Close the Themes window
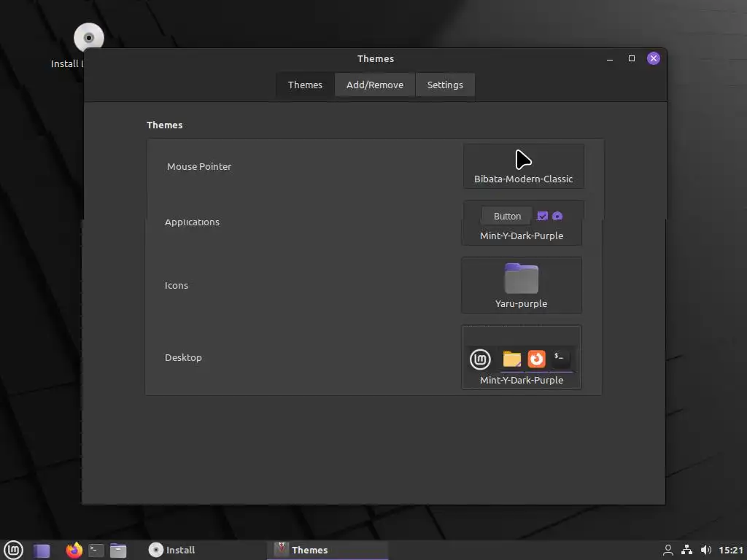 (654, 58)
